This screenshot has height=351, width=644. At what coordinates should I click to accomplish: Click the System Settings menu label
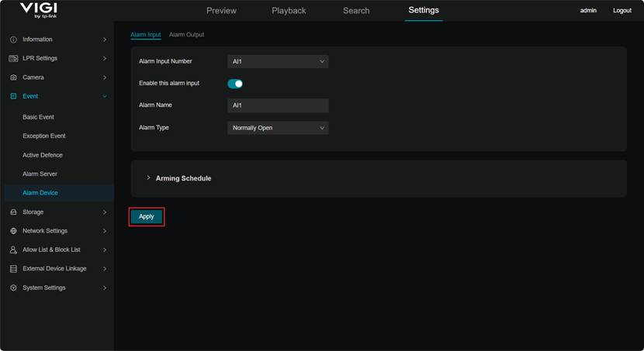44,288
